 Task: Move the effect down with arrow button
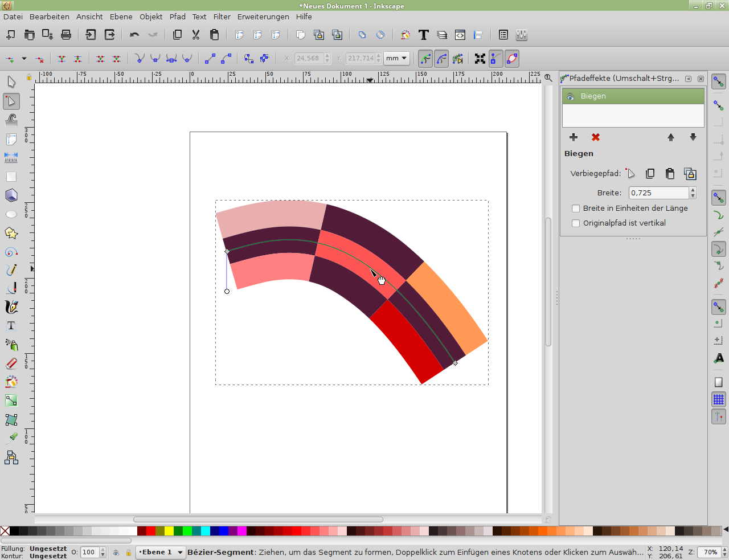[x=693, y=137]
